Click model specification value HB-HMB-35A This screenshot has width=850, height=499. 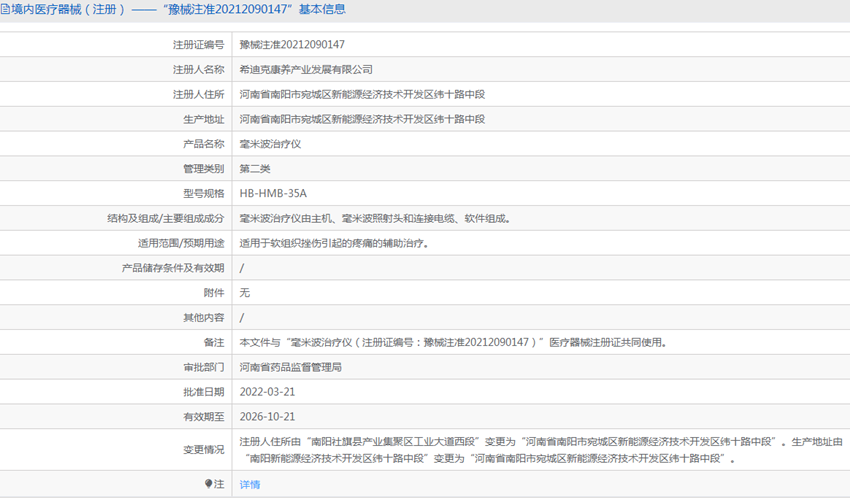coord(273,194)
